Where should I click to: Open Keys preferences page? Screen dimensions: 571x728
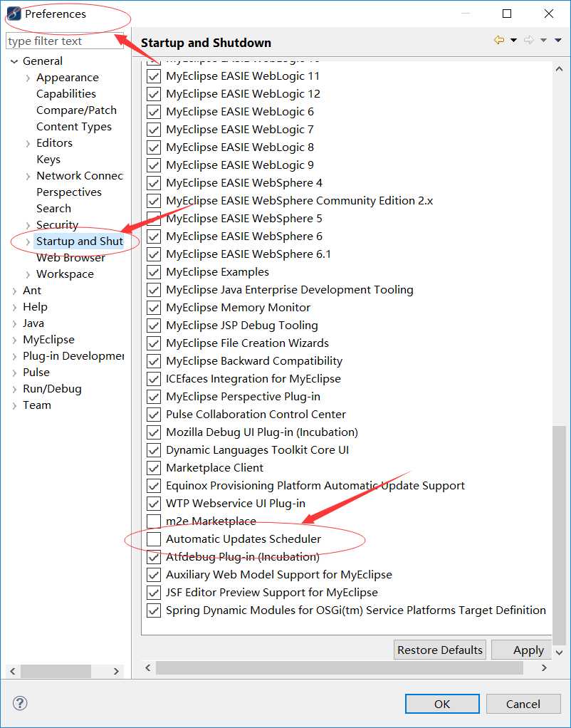48,160
